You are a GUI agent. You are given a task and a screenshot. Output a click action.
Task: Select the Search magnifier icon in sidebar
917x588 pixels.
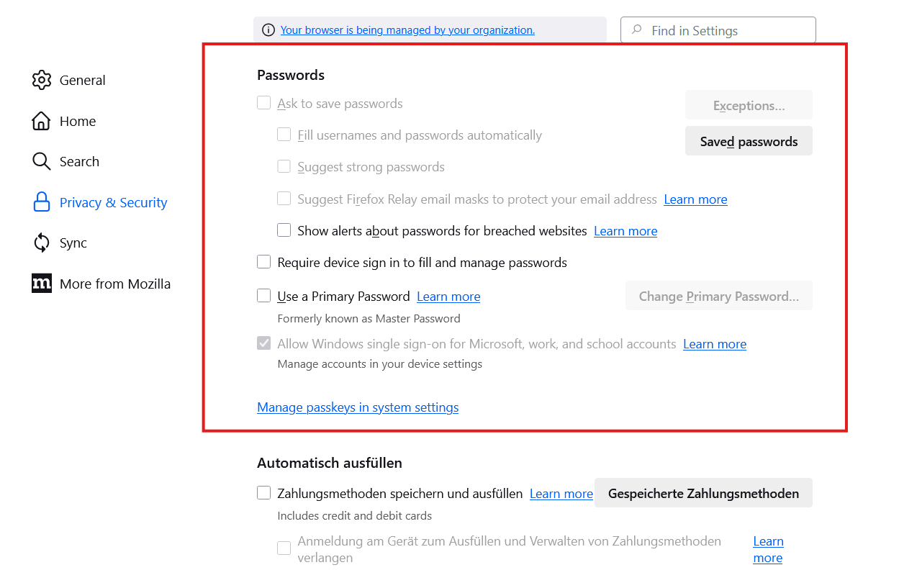pos(42,161)
